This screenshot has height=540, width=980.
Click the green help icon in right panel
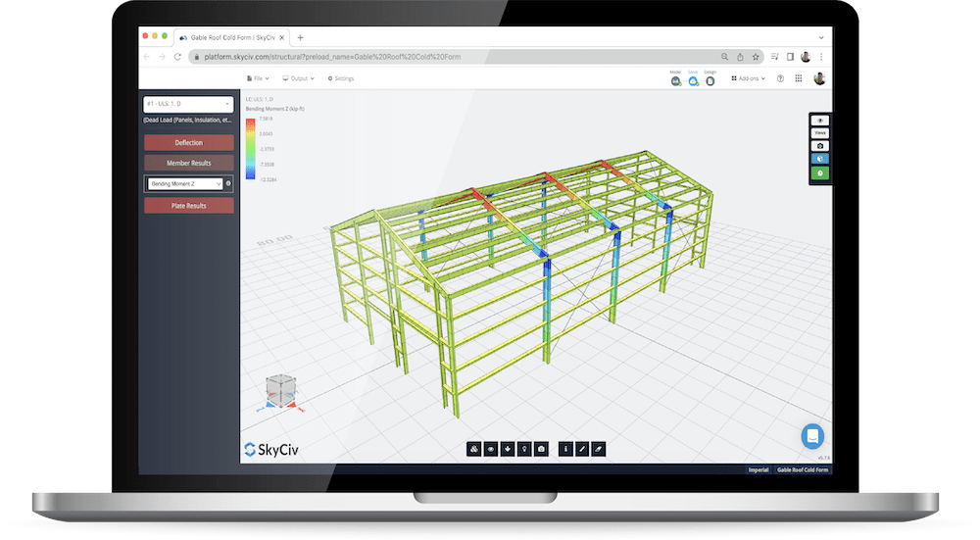[x=820, y=173]
